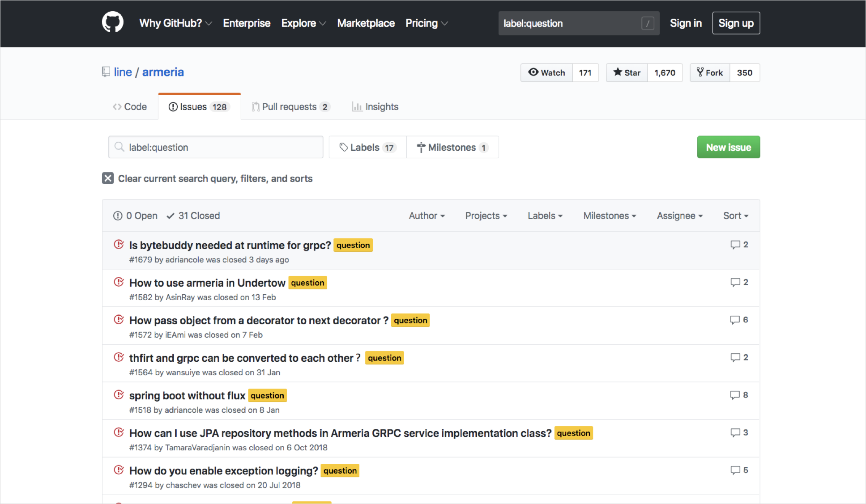The image size is (866, 504).
Task: Open comments icon for Undertow issue
Action: click(x=735, y=282)
